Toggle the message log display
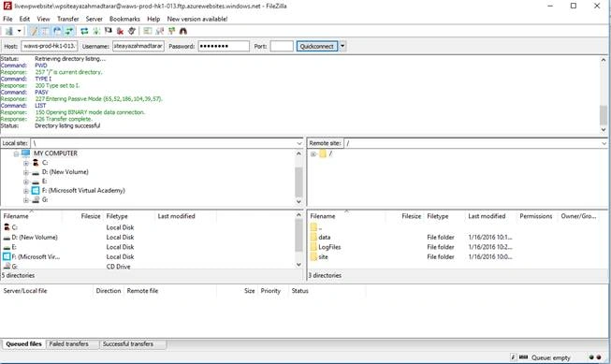611x364 pixels. pyautogui.click(x=34, y=31)
